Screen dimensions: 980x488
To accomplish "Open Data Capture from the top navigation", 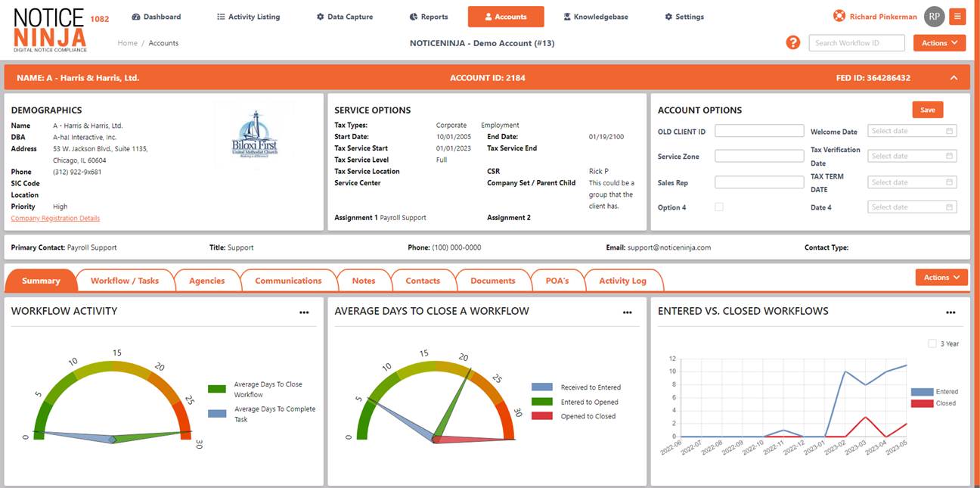I will click(x=319, y=16).
